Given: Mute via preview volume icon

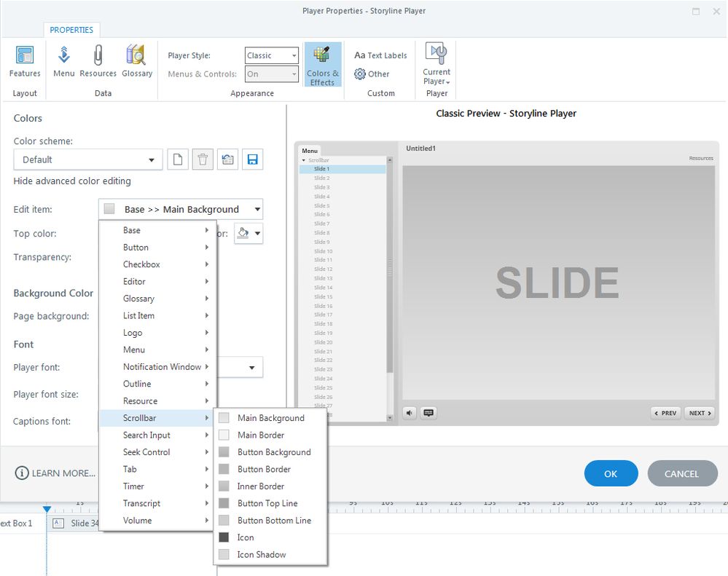Looking at the screenshot, I should (410, 413).
